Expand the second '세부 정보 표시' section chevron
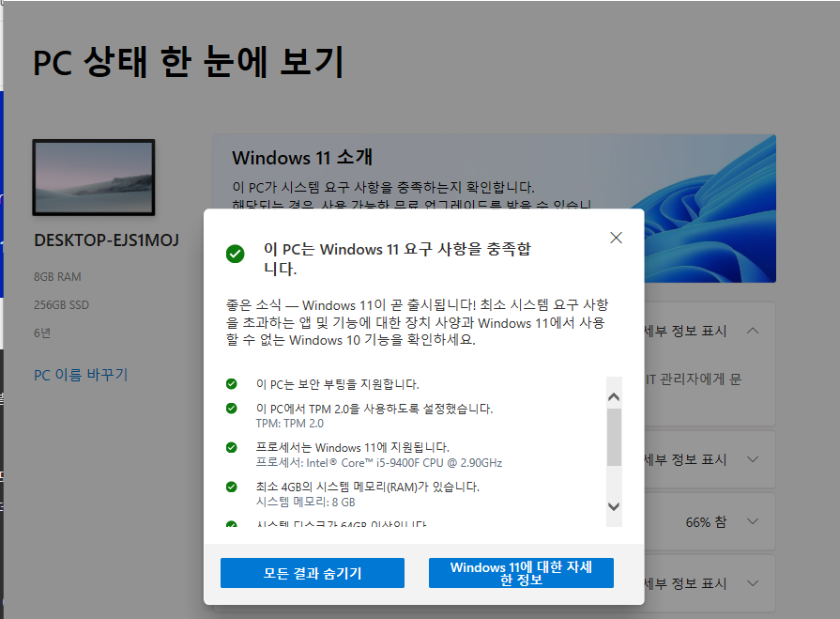The width and height of the screenshot is (840, 619). 753,459
